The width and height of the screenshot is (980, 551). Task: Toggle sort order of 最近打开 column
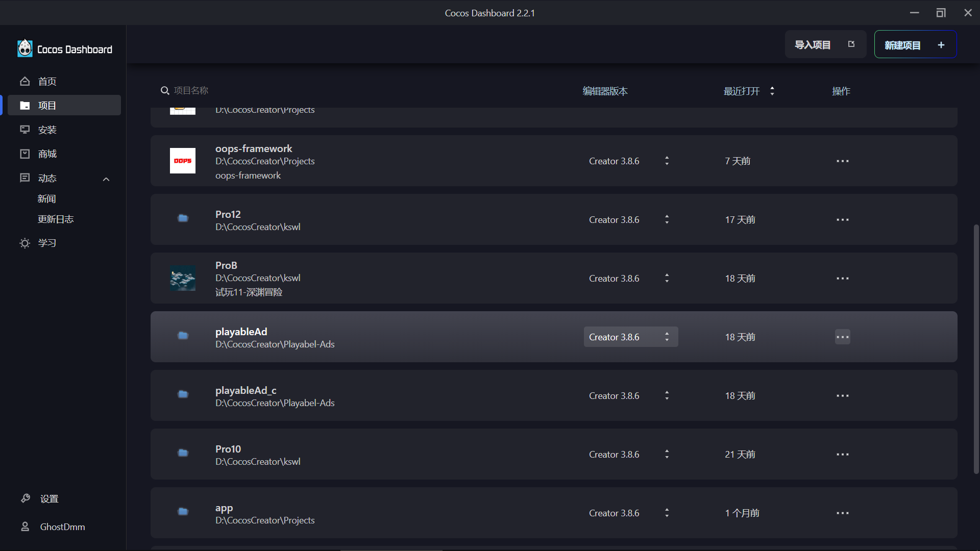click(x=772, y=91)
